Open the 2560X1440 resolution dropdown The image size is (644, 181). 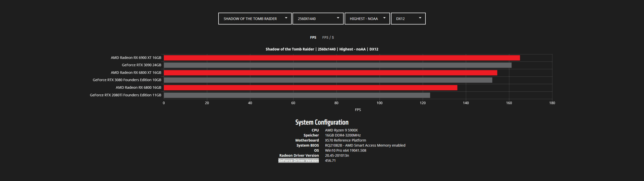(x=318, y=19)
